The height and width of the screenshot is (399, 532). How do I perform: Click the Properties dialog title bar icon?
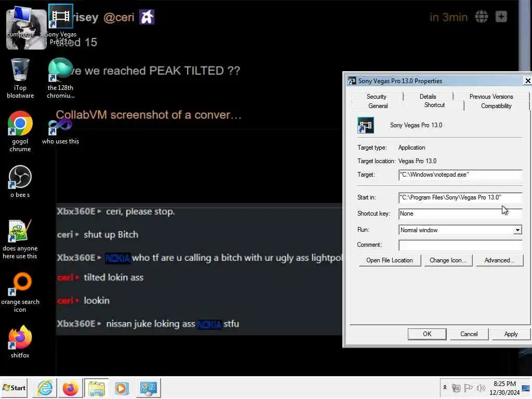pos(352,81)
